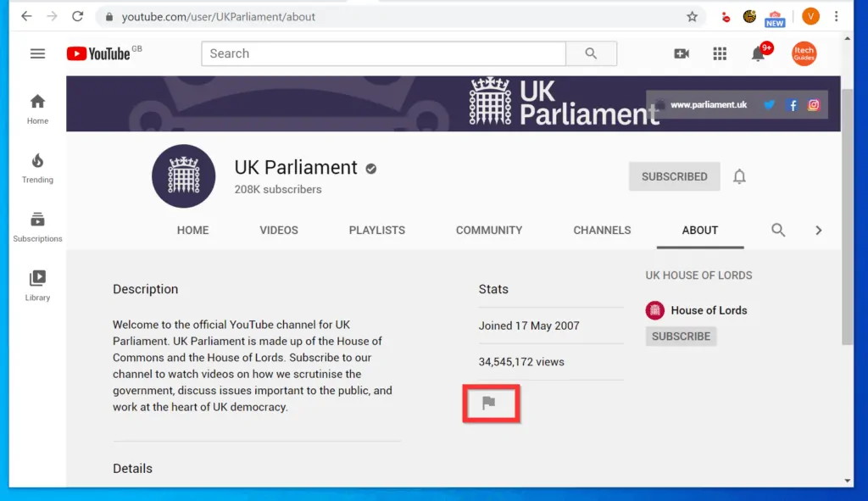Open the Facebook link in channel banner
Image resolution: width=868 pixels, height=501 pixels.
pos(793,104)
